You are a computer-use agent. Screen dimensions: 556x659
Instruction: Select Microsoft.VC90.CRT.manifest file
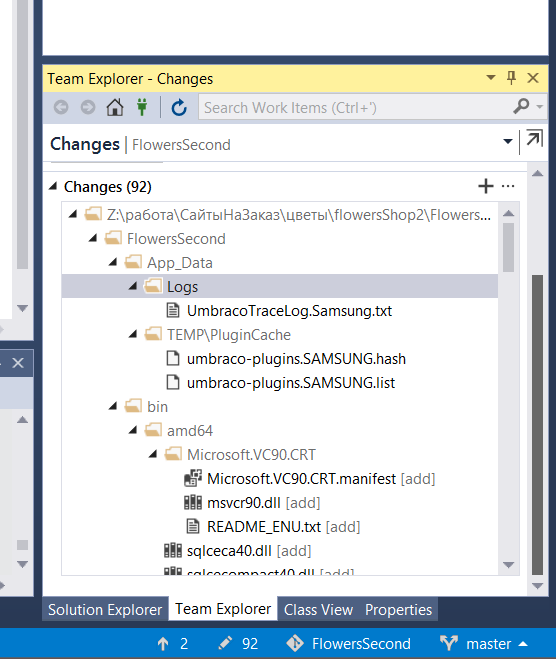click(x=301, y=478)
